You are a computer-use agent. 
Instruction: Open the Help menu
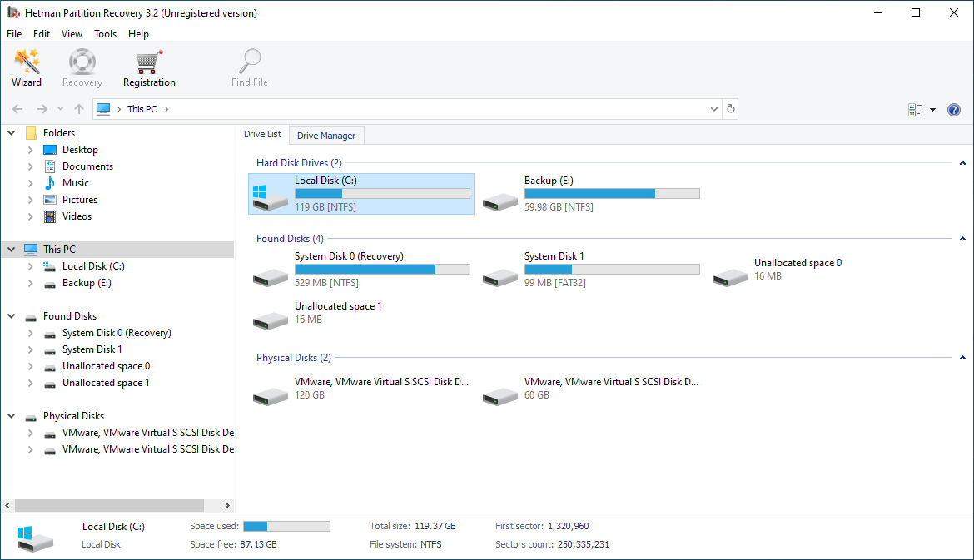coord(138,34)
